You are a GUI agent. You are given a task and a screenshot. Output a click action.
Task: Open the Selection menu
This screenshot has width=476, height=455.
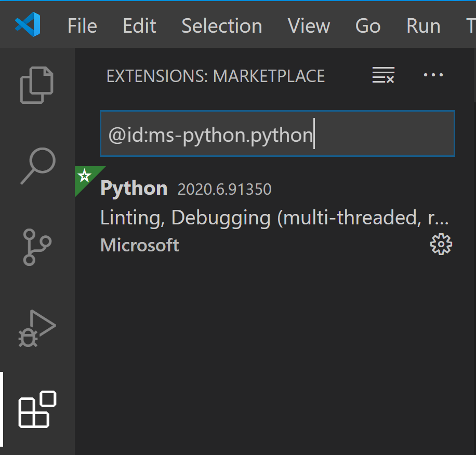click(x=221, y=26)
